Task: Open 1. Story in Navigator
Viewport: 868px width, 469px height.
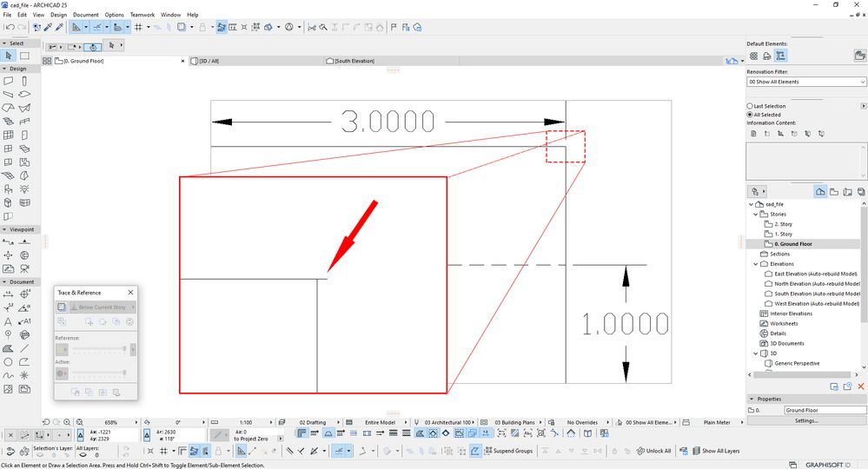Action: coord(783,234)
